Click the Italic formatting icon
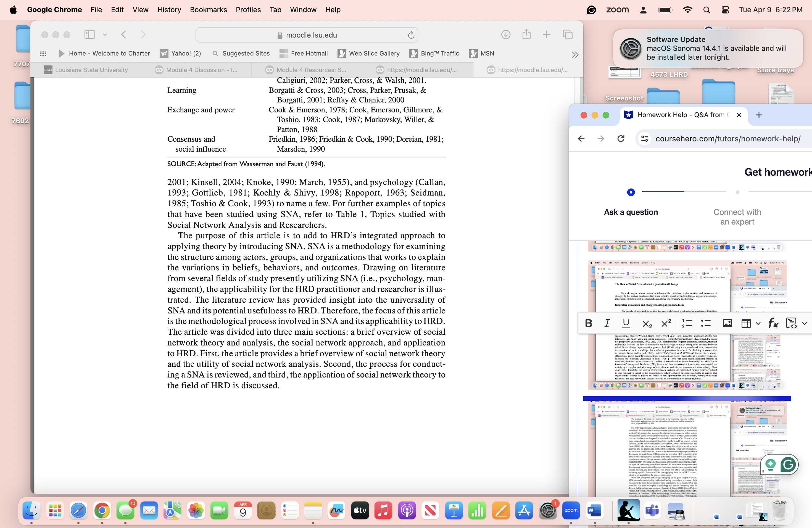The width and height of the screenshot is (812, 528). click(607, 323)
